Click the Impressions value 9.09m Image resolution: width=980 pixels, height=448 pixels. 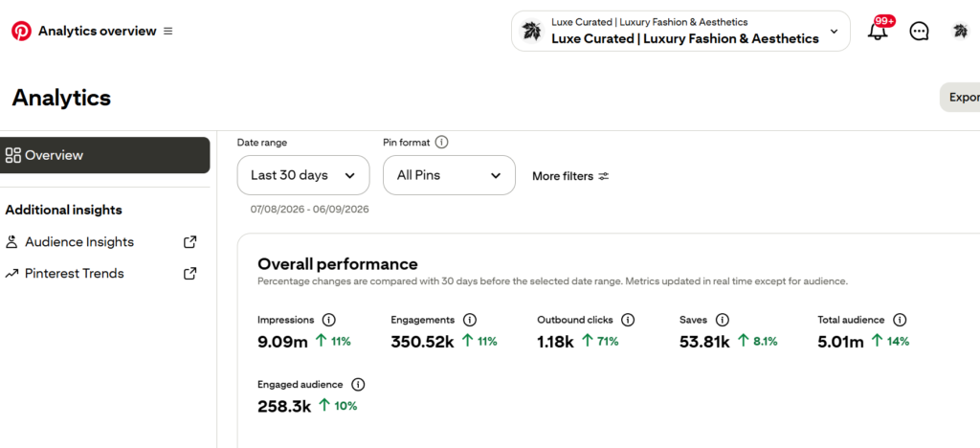point(282,342)
